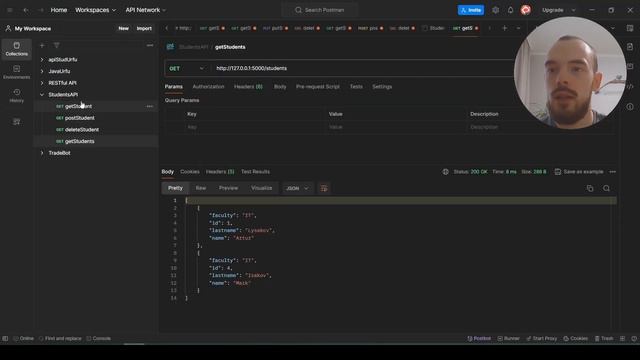Click the network globe icon beside Status

click(445, 172)
